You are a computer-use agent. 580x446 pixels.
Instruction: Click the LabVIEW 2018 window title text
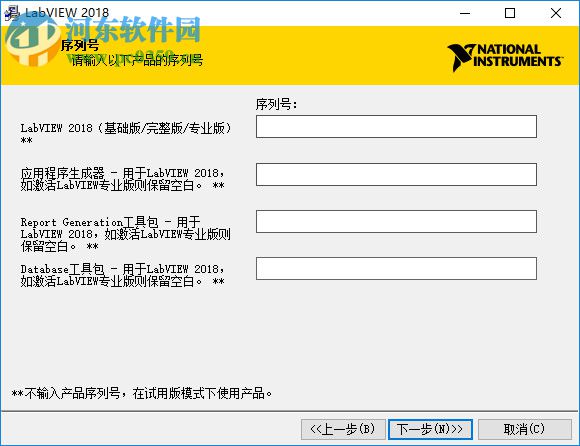[67, 13]
